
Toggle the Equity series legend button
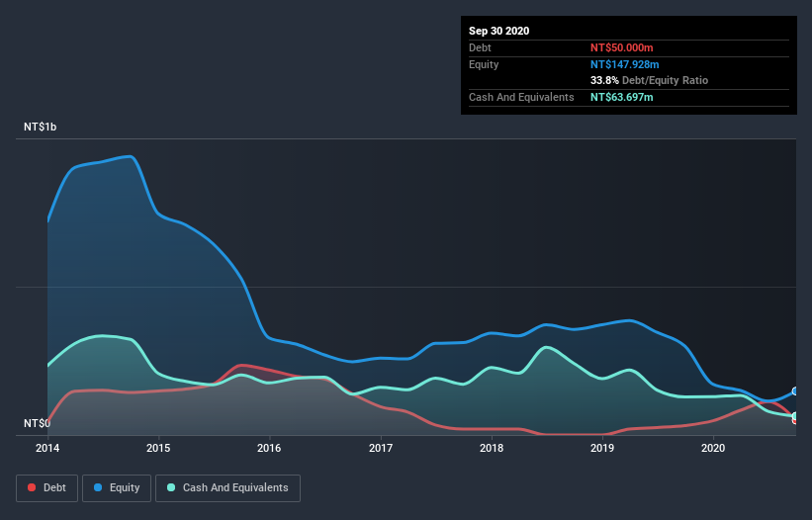pyautogui.click(x=117, y=488)
